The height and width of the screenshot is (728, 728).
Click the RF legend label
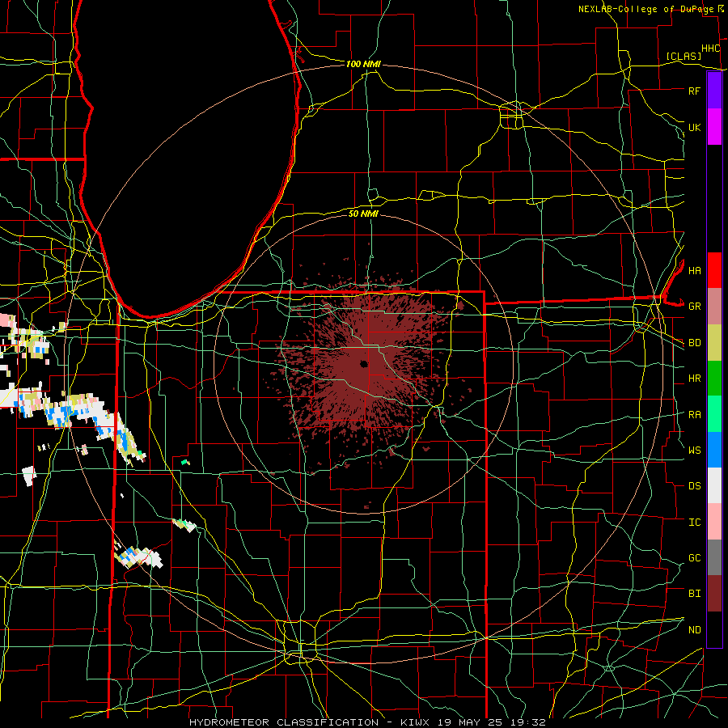(694, 91)
